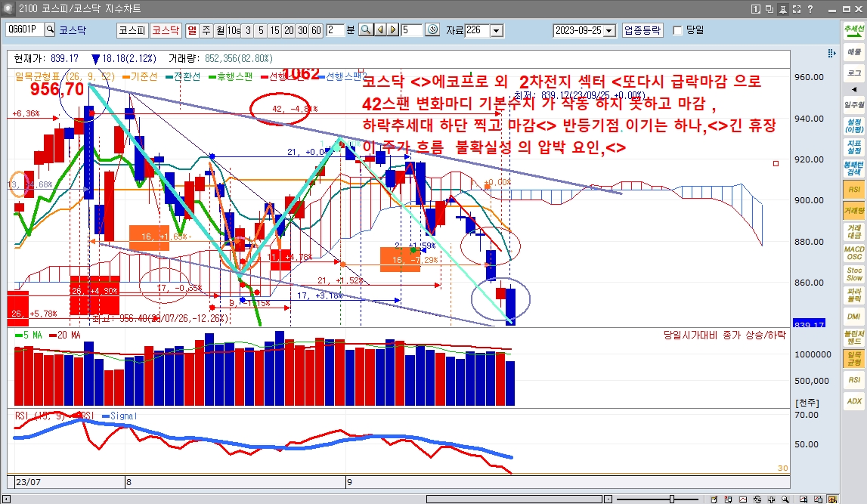Open the 로그 side button
This screenshot has height=504, width=867.
(x=854, y=73)
